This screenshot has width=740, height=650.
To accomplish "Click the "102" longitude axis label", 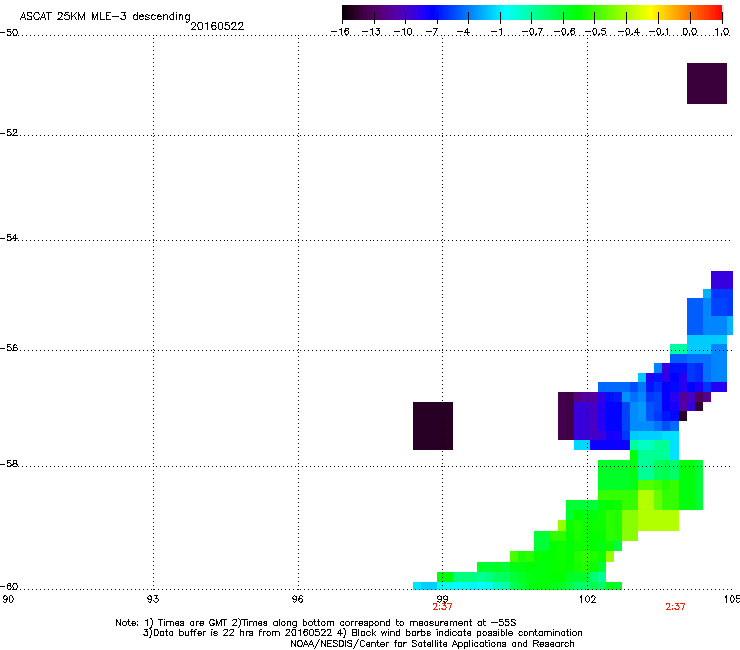I will (x=587, y=599).
